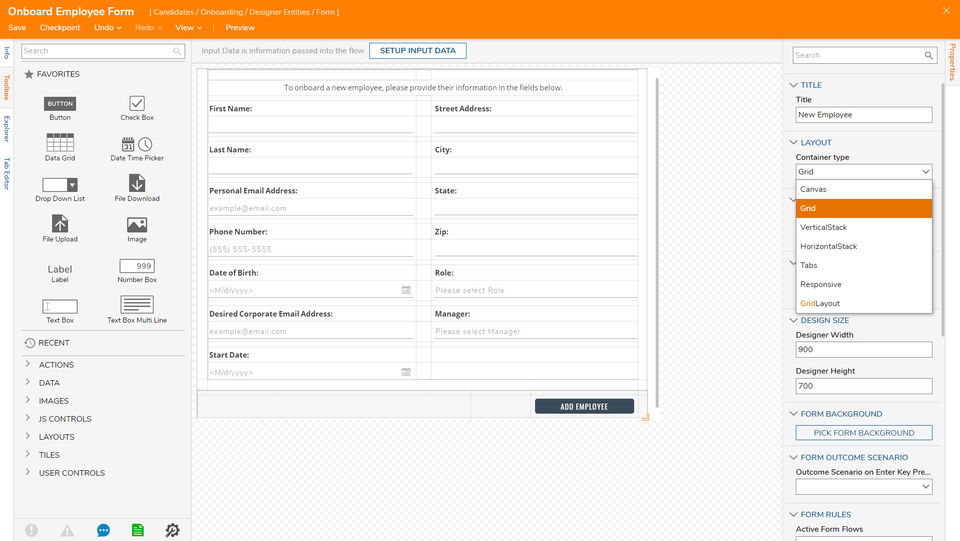Collapse the FORM OUTCOME SCENARIO section
The height and width of the screenshot is (541, 960).
[793, 457]
